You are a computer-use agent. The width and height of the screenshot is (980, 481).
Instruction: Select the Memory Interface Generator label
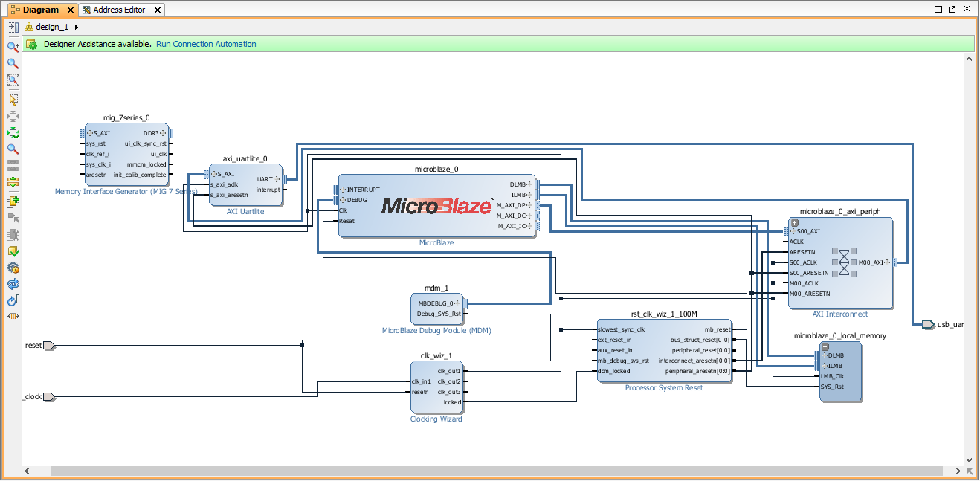(x=126, y=192)
